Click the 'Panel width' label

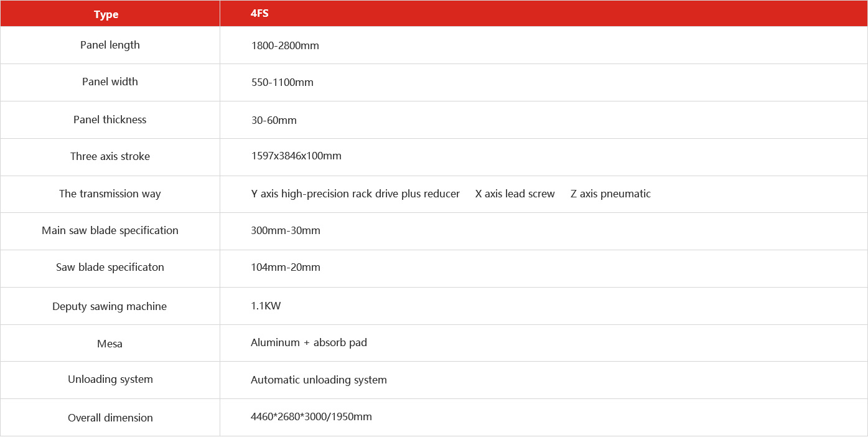pos(110,82)
